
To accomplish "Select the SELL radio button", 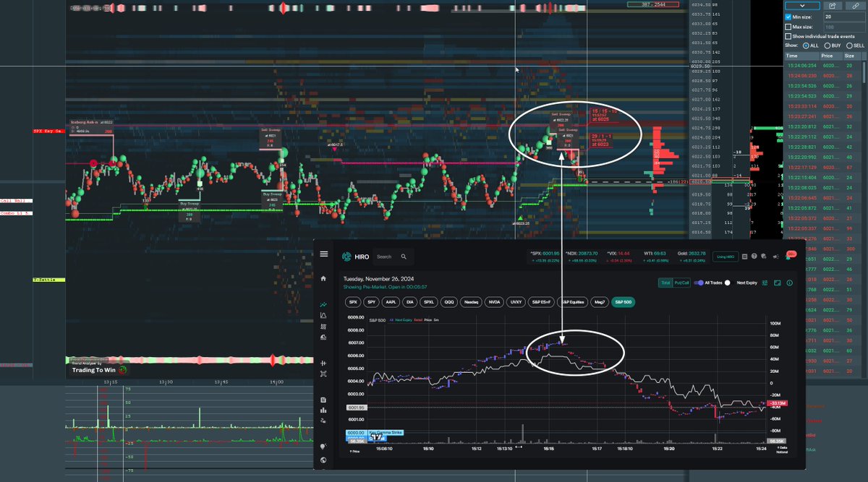I will [849, 46].
